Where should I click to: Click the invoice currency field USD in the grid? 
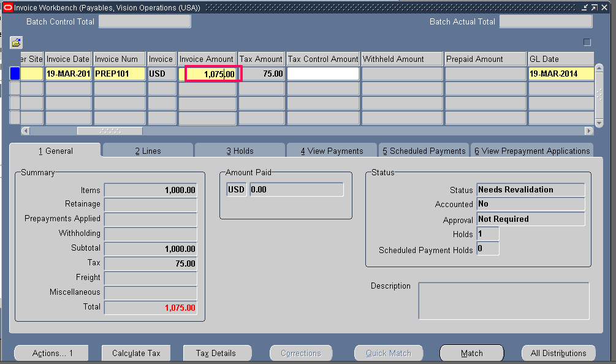(x=161, y=74)
